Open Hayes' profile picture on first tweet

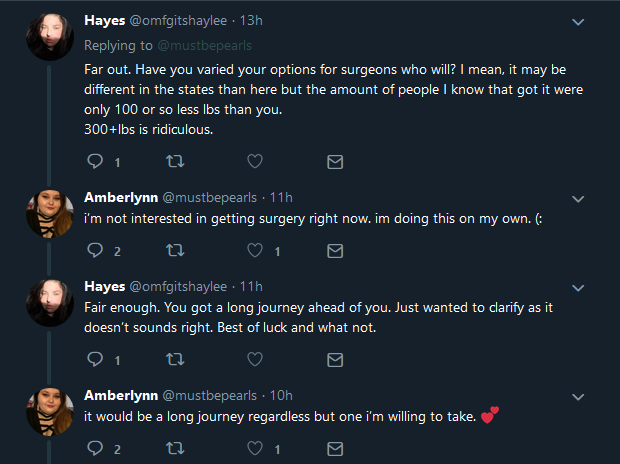coord(50,37)
